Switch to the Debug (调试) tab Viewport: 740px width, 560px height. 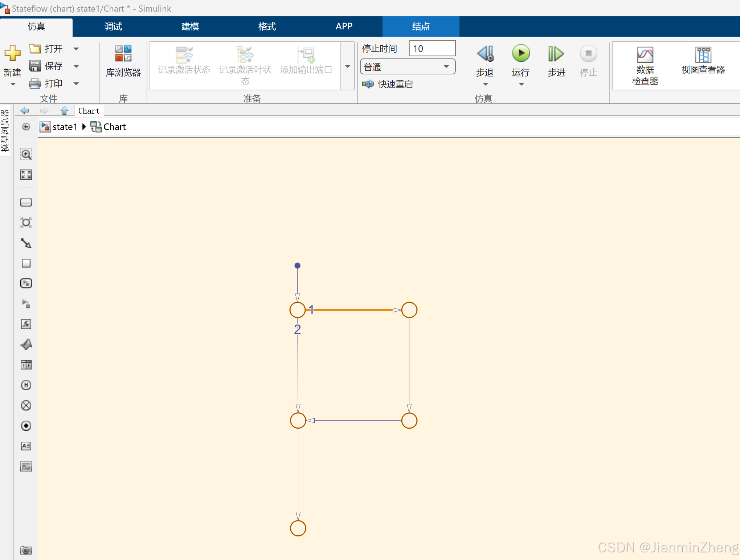tap(113, 26)
